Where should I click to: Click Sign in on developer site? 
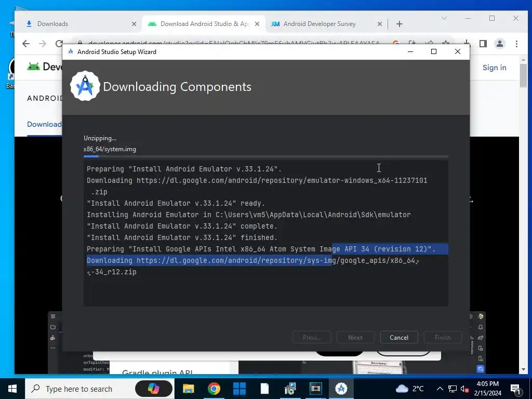click(x=495, y=68)
